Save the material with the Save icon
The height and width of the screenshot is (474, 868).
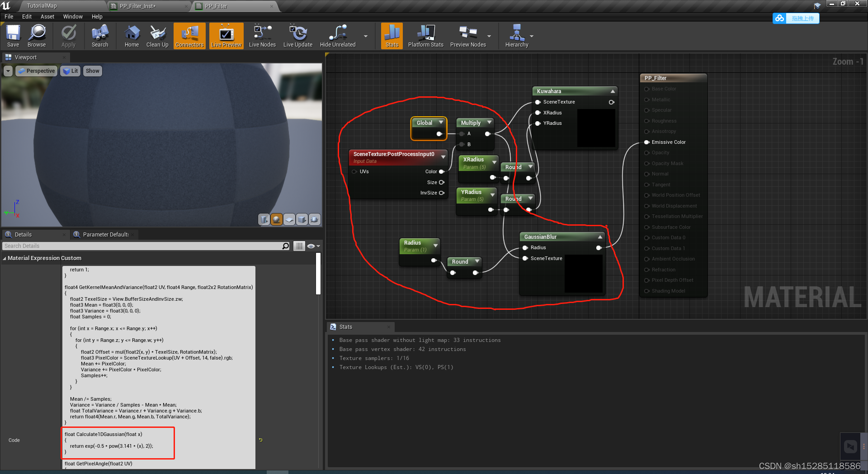13,36
